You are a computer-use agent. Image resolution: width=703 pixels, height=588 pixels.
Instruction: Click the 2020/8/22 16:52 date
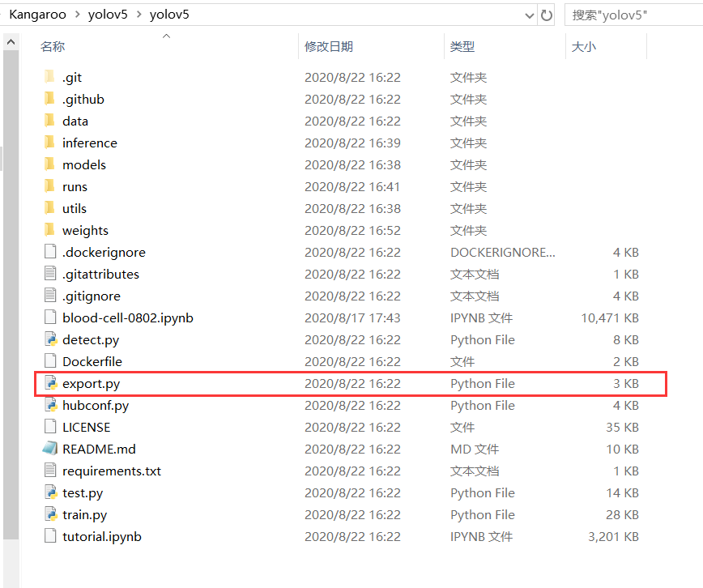[x=352, y=231]
